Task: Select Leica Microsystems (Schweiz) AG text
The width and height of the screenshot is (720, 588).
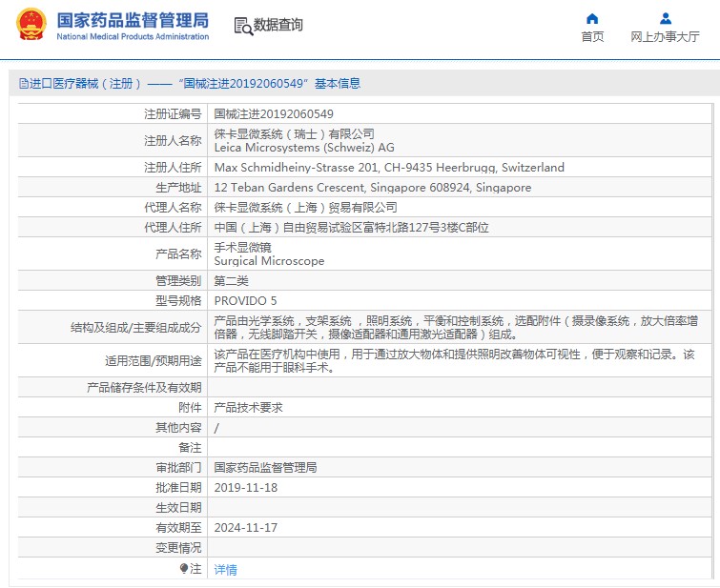Action: [304, 148]
